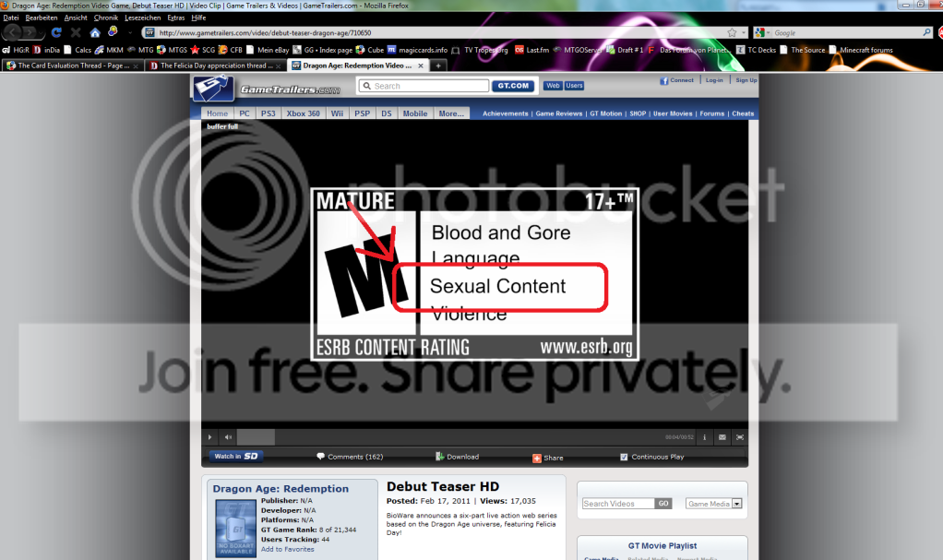Toggle the Continuous Play checkbox
The image size is (943, 560).
625,457
